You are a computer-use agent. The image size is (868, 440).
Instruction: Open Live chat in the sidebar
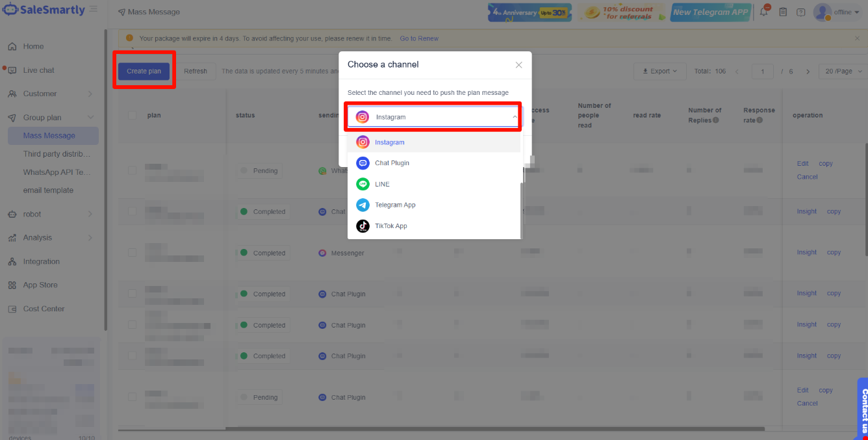point(38,70)
